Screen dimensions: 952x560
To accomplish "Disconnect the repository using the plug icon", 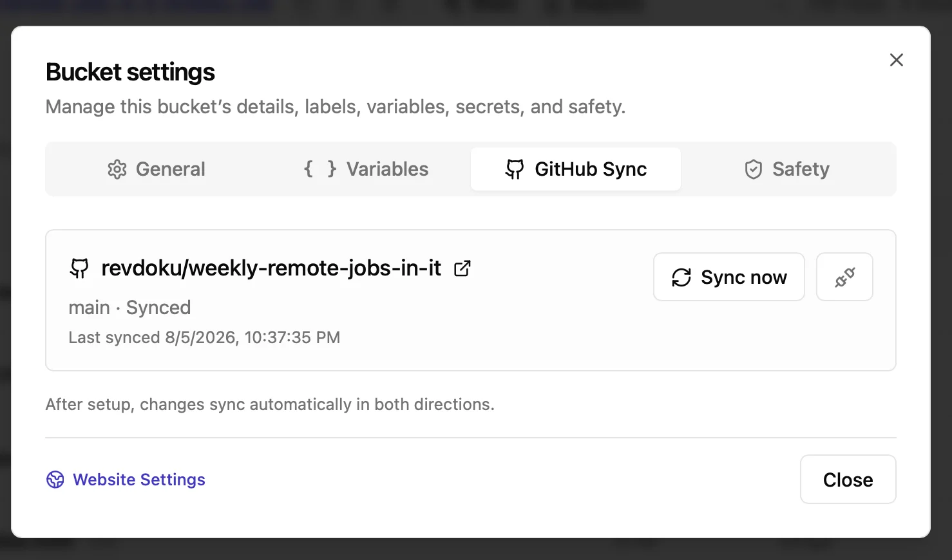I will (844, 277).
